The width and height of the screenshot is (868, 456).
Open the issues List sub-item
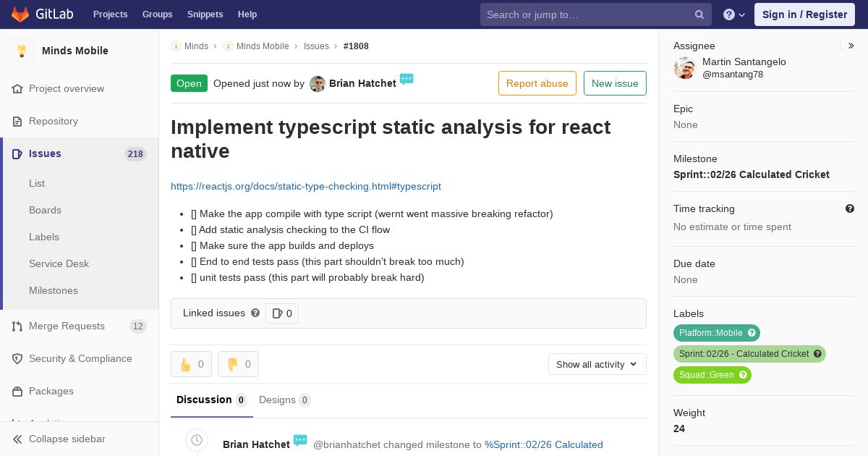(37, 183)
